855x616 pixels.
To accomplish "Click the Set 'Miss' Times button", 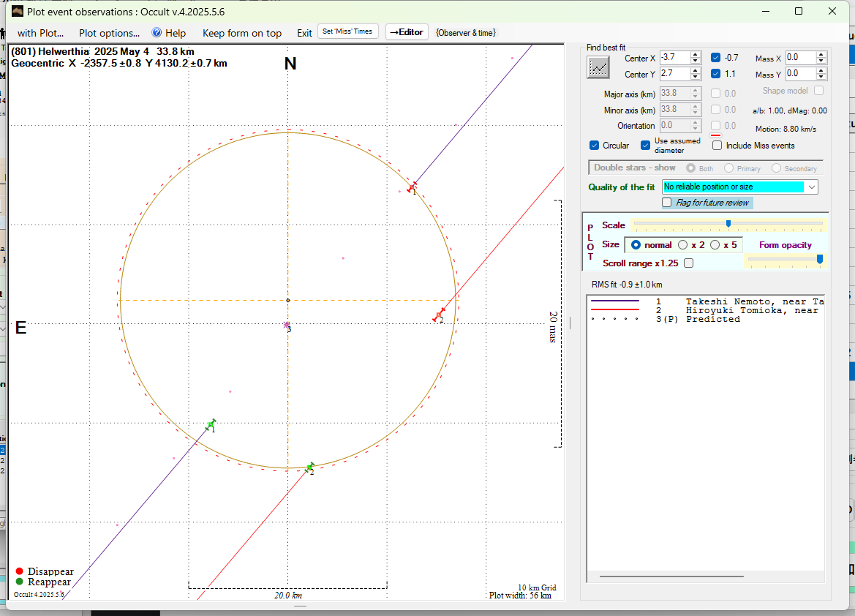I will click(347, 31).
